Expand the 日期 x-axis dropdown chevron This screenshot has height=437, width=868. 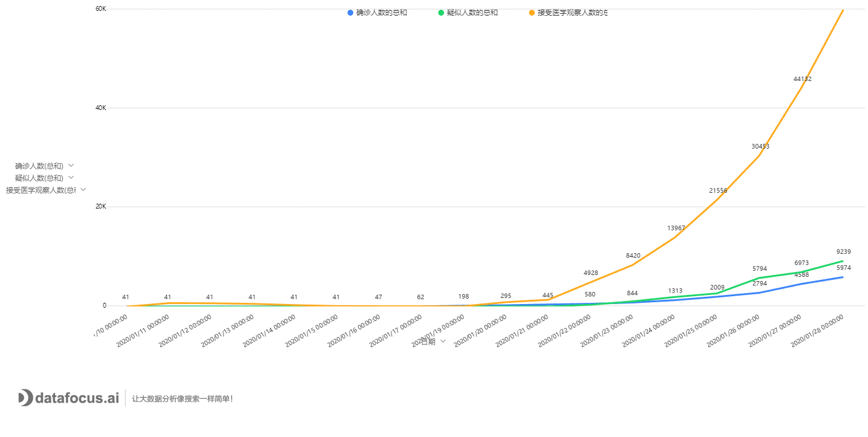[443, 341]
